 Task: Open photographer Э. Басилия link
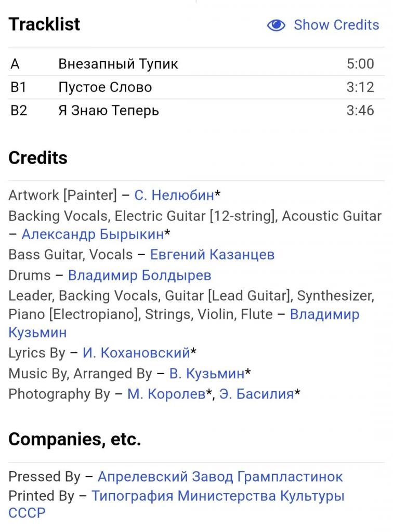[257, 394]
